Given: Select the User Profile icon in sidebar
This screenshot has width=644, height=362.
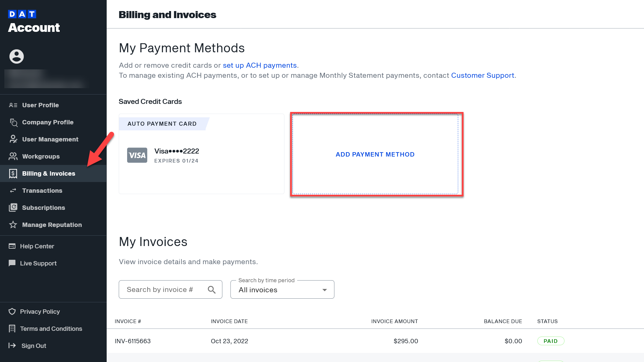Looking at the screenshot, I should pyautogui.click(x=13, y=105).
